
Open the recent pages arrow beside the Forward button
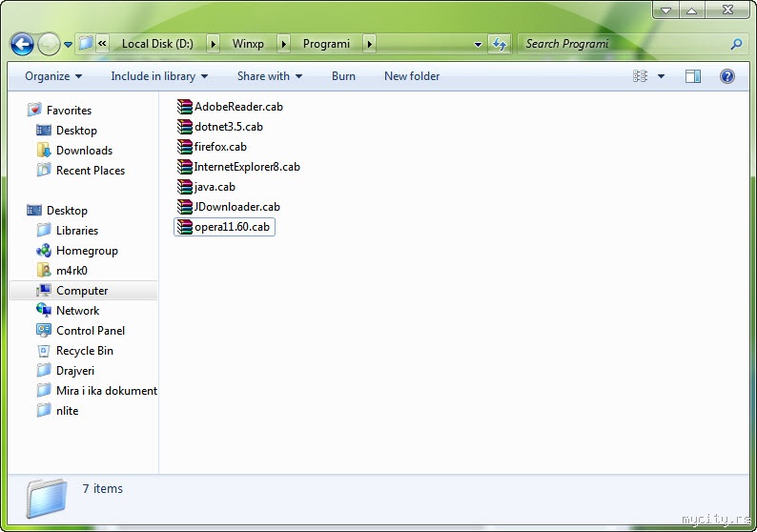point(68,45)
